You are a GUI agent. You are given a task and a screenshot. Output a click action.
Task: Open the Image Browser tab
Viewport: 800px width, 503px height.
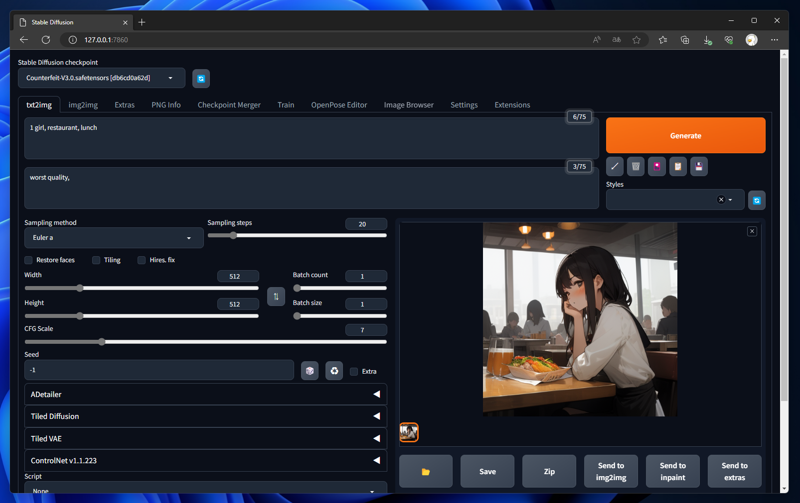click(409, 105)
